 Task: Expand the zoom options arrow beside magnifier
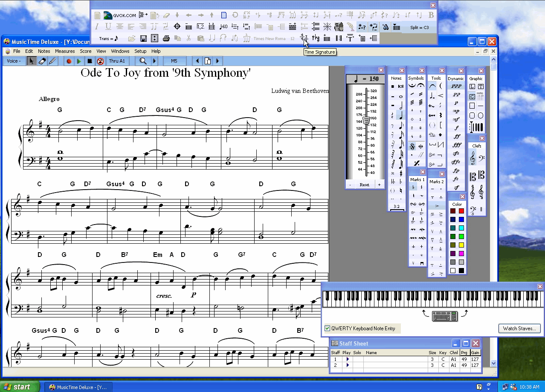tap(154, 61)
